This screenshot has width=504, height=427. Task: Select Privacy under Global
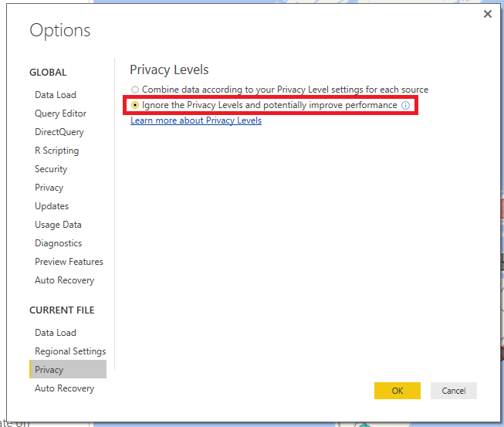tap(49, 188)
